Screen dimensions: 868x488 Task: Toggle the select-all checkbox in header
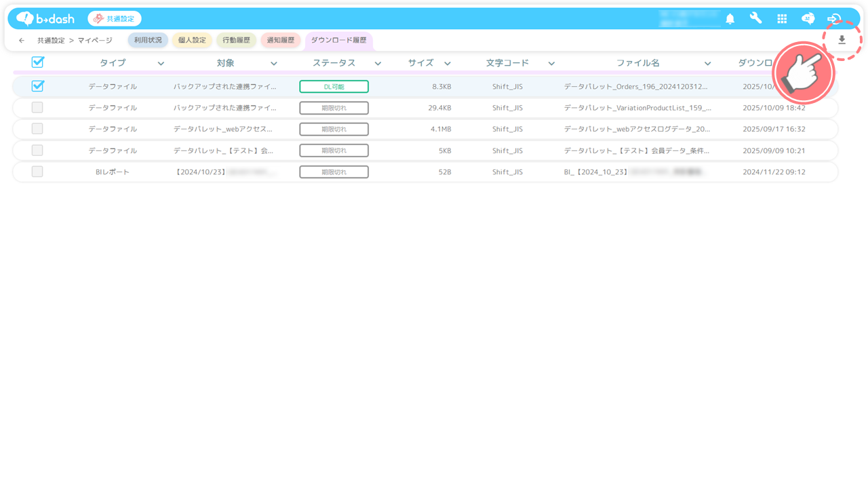(x=38, y=62)
